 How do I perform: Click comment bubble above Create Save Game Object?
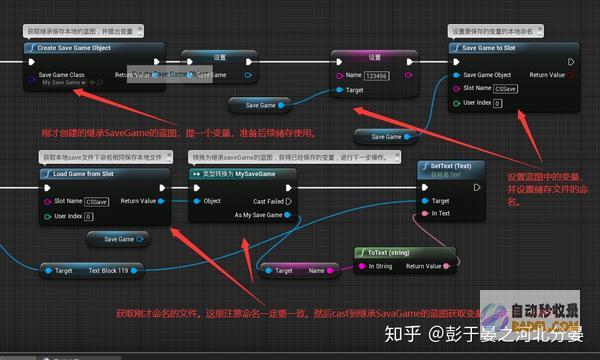[83, 31]
